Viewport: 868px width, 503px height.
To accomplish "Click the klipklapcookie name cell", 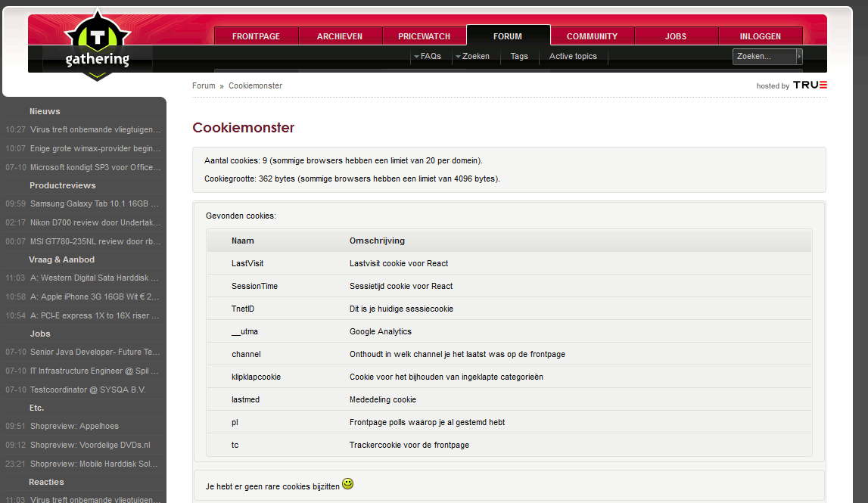I will 256,377.
